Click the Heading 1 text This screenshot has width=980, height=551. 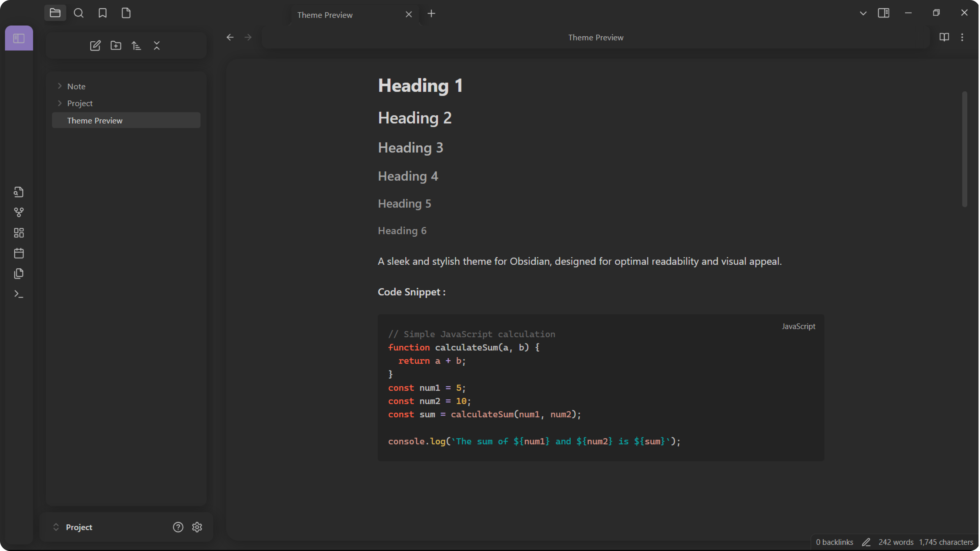[420, 86]
